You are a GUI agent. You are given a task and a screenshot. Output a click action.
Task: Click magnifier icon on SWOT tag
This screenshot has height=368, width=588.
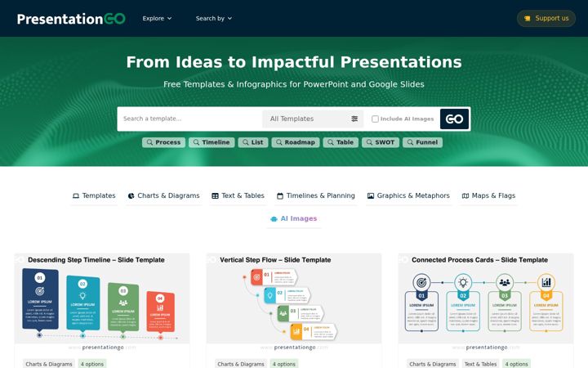369,142
